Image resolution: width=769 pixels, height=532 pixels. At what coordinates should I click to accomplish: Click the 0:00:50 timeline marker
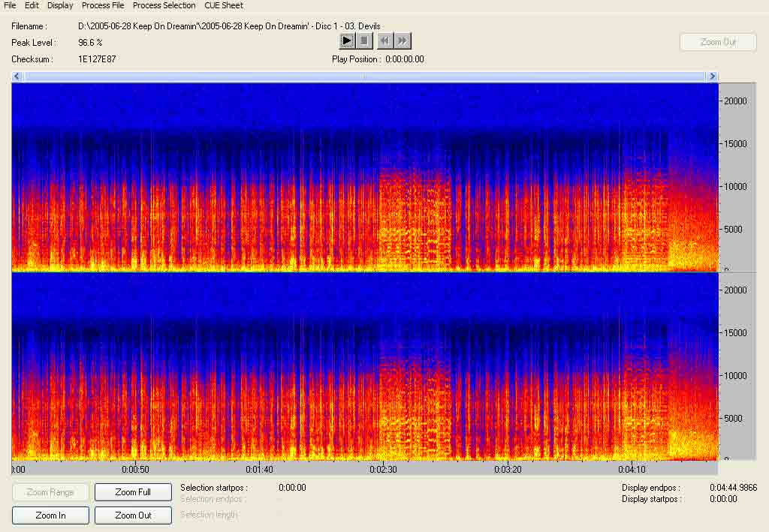(135, 469)
